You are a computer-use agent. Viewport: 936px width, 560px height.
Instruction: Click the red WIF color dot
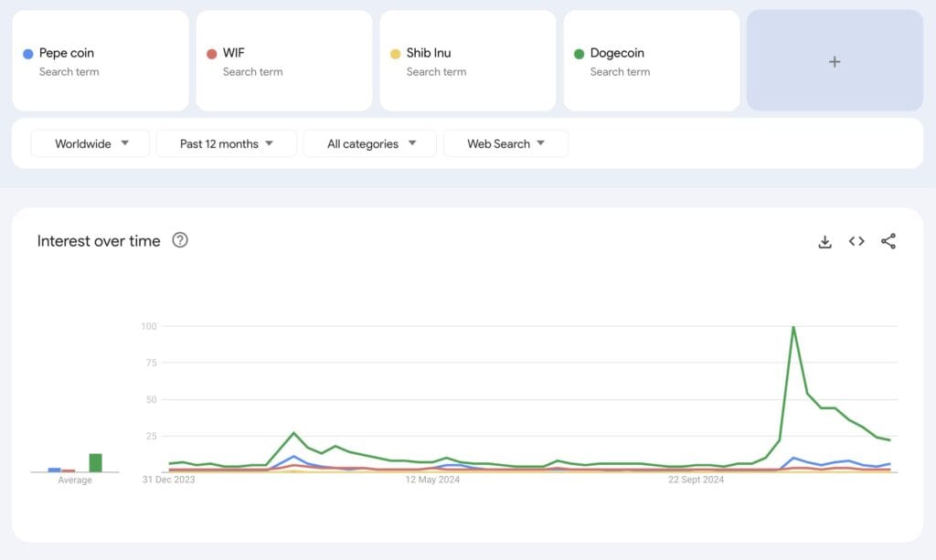pos(212,54)
